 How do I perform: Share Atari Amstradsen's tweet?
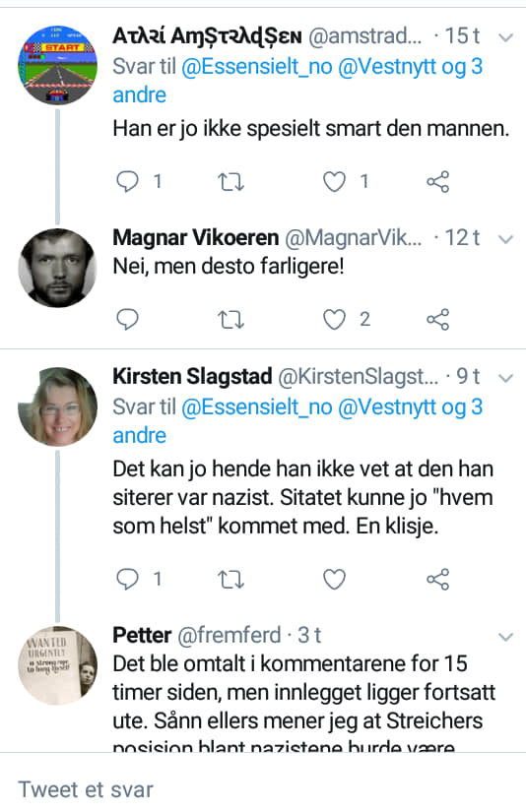[438, 182]
